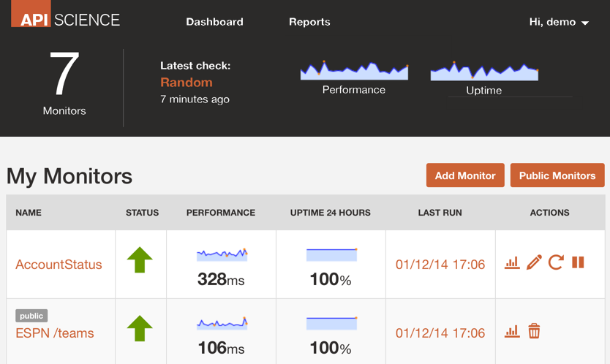Click the ACTIONS column header
Viewport: 610px width, 364px height.
point(550,213)
